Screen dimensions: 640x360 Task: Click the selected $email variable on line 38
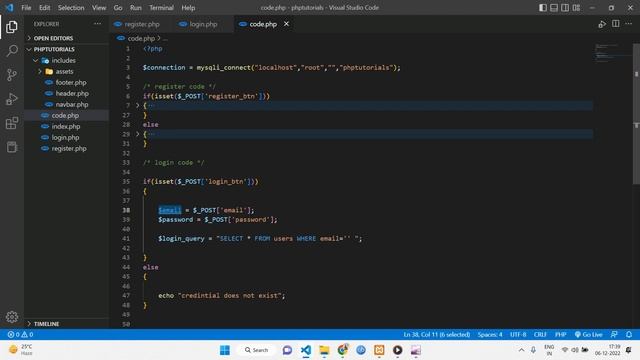(x=170, y=210)
